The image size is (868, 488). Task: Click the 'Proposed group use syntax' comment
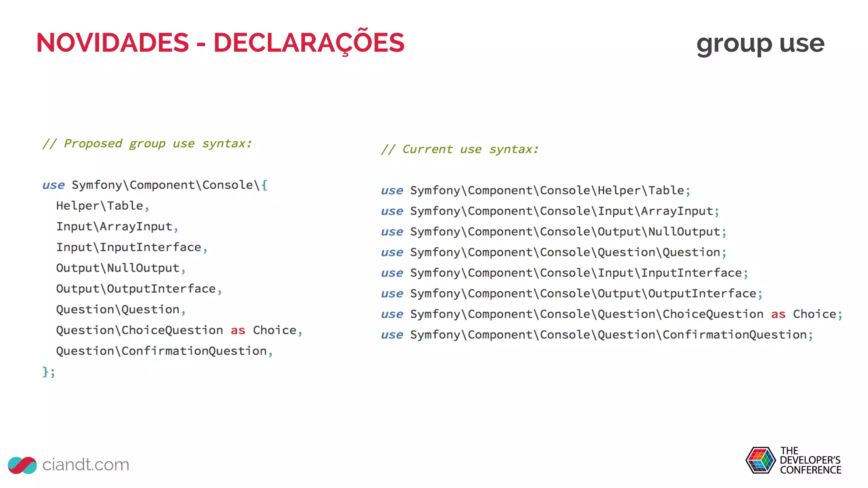(147, 144)
